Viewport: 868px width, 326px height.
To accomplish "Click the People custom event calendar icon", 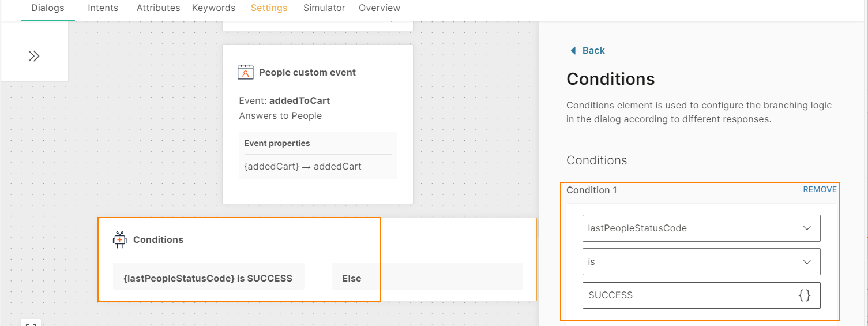I will click(x=246, y=72).
